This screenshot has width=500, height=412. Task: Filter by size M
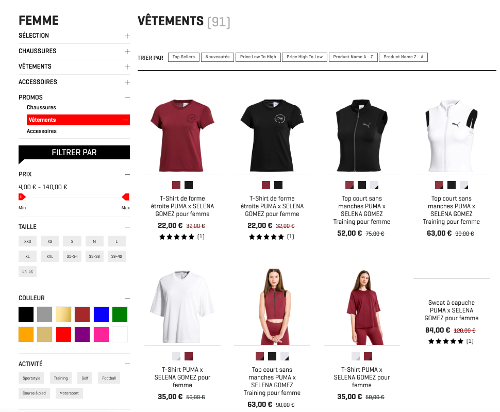pyautogui.click(x=94, y=241)
